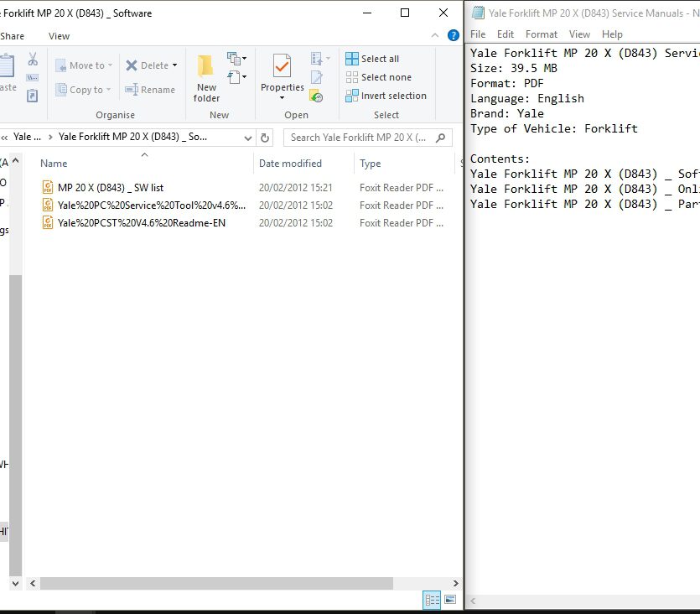Open Notepad Edit menu
Image resolution: width=700 pixels, height=614 pixels.
pos(506,34)
